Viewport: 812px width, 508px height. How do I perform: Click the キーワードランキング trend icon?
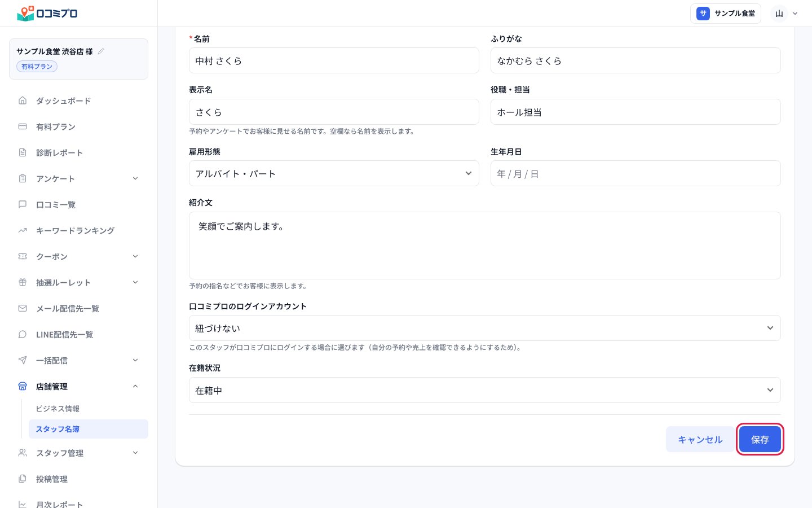[x=23, y=230]
